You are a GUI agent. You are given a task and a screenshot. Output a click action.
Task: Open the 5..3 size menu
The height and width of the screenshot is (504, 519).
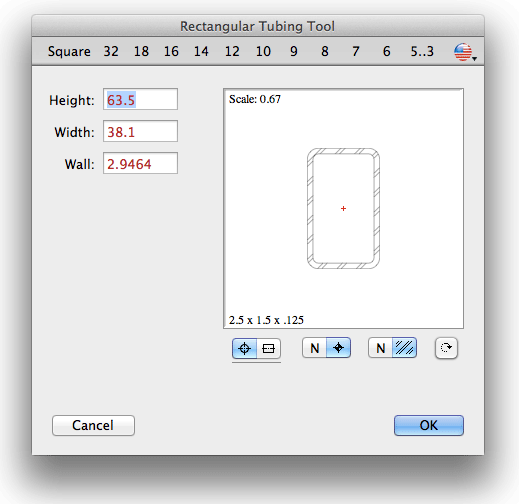pos(422,51)
